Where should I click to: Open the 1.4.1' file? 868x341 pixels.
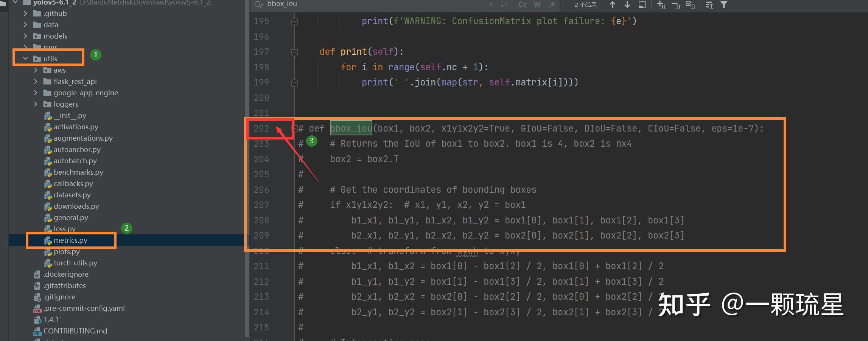pyautogui.click(x=52, y=319)
